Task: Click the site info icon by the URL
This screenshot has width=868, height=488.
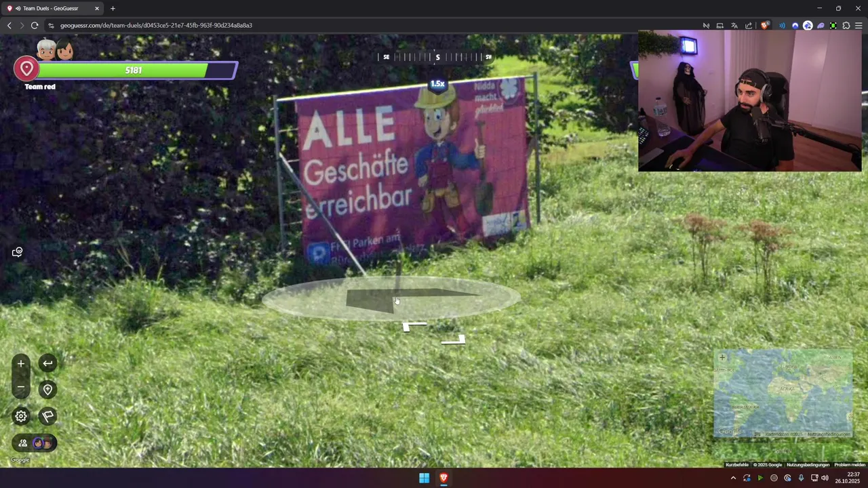Action: (51, 25)
